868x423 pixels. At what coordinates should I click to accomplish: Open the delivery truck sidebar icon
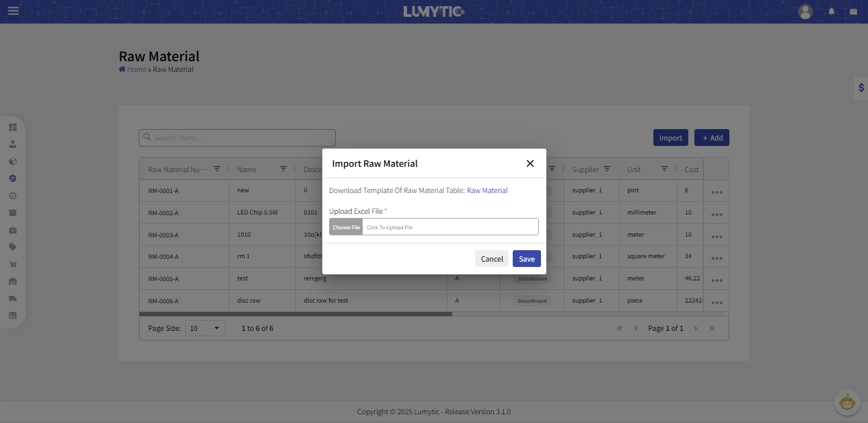point(13,299)
